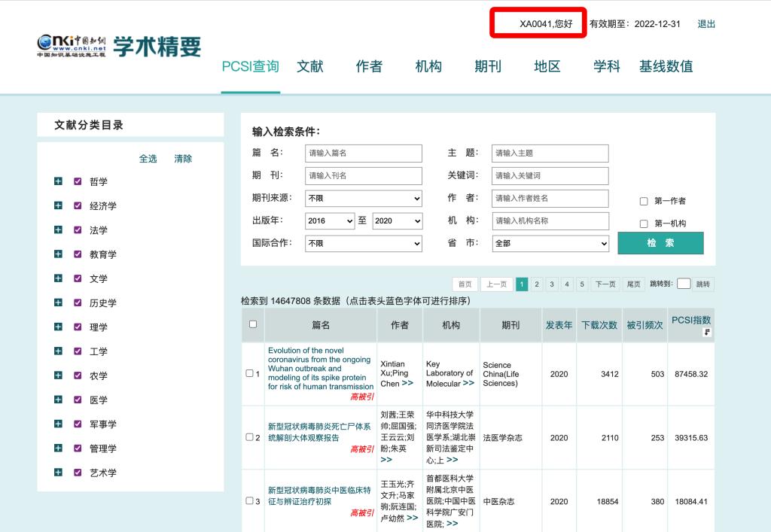The height and width of the screenshot is (532, 771).
Task: Uncheck the 艺术学 checkbox
Action: pos(78,472)
